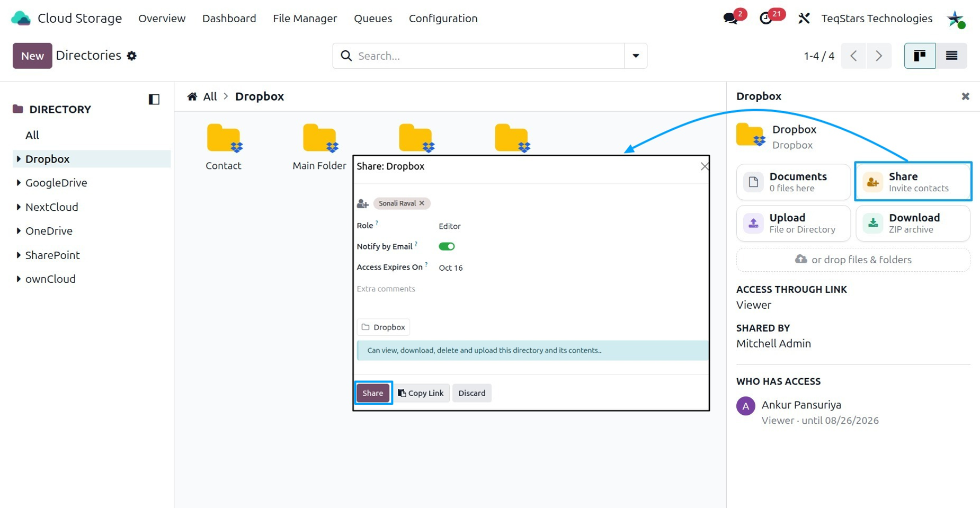This screenshot has width=980, height=508.
Task: Open the search options dropdown
Action: (636, 56)
